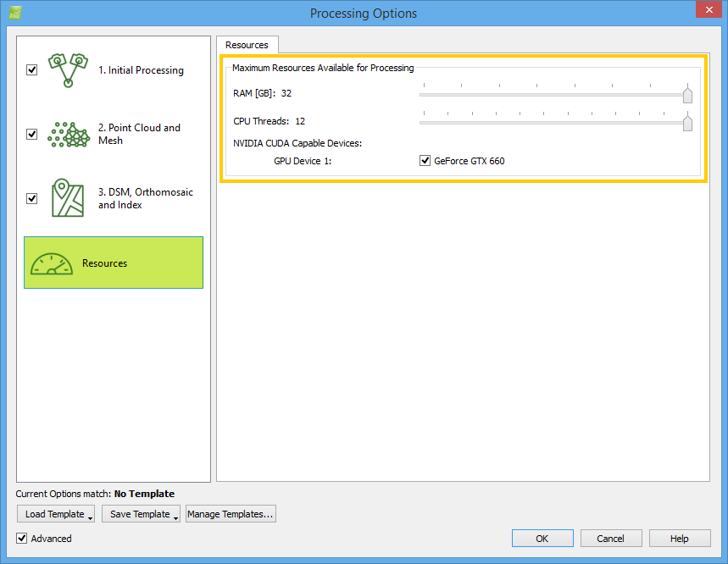Toggle the DSM, Orthomosaic and Index checkbox
Screen dimensions: 728x564
click(x=32, y=198)
